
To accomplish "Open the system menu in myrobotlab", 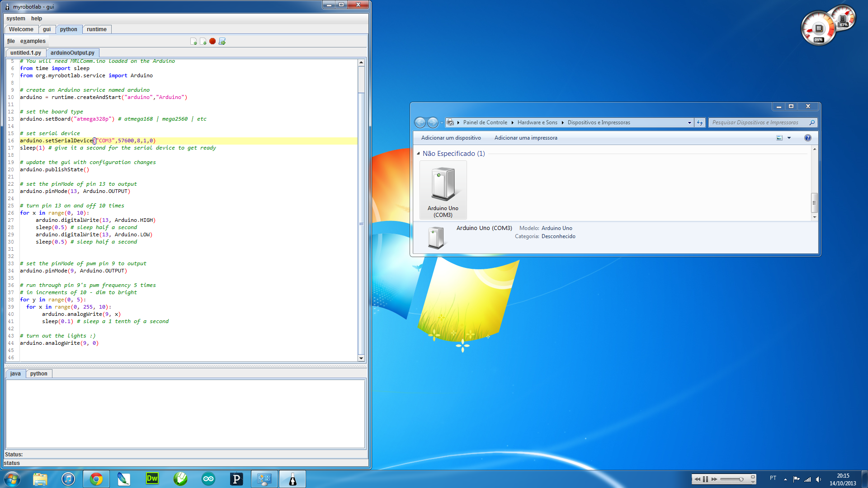I will pyautogui.click(x=16, y=19).
